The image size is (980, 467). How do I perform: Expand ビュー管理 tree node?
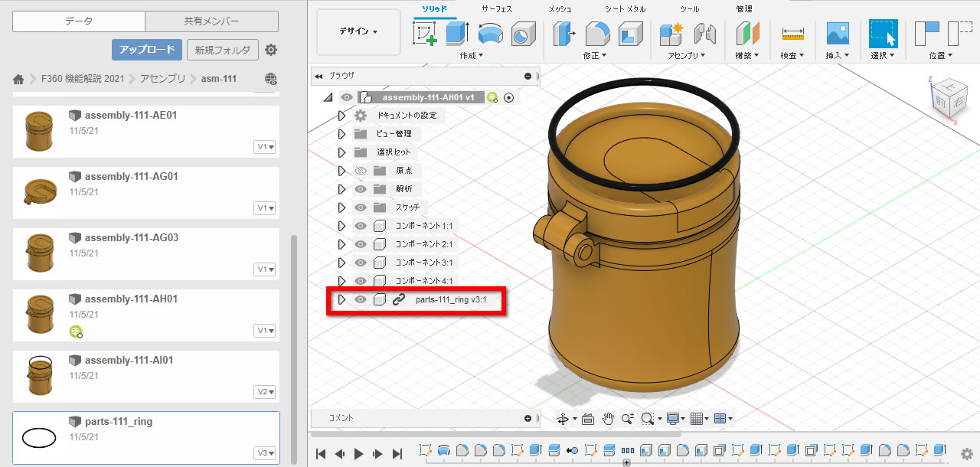342,134
